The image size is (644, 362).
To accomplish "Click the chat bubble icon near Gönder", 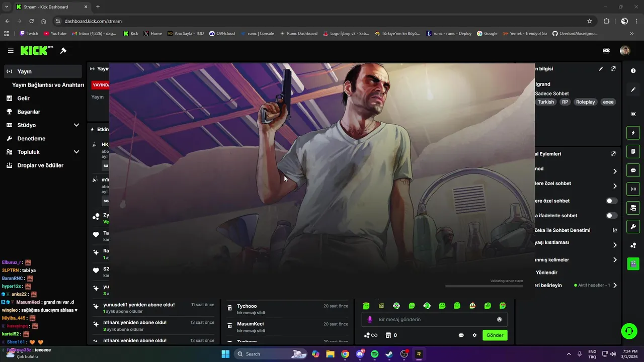I will click(x=461, y=335).
